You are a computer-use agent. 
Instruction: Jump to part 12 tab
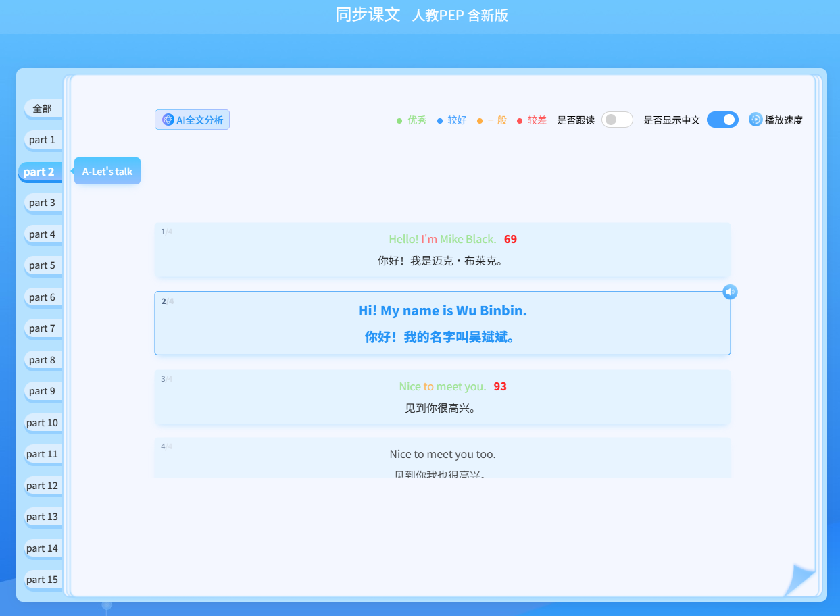click(x=43, y=486)
